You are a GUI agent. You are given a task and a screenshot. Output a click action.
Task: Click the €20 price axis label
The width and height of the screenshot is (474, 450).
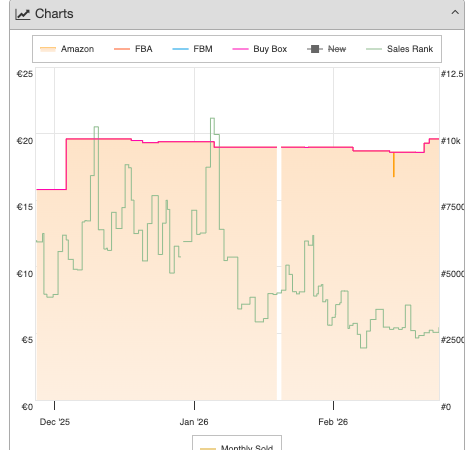pyautogui.click(x=25, y=141)
